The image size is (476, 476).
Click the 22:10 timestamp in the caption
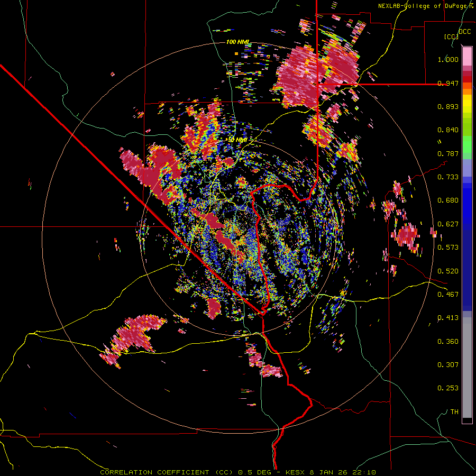[x=364, y=472]
